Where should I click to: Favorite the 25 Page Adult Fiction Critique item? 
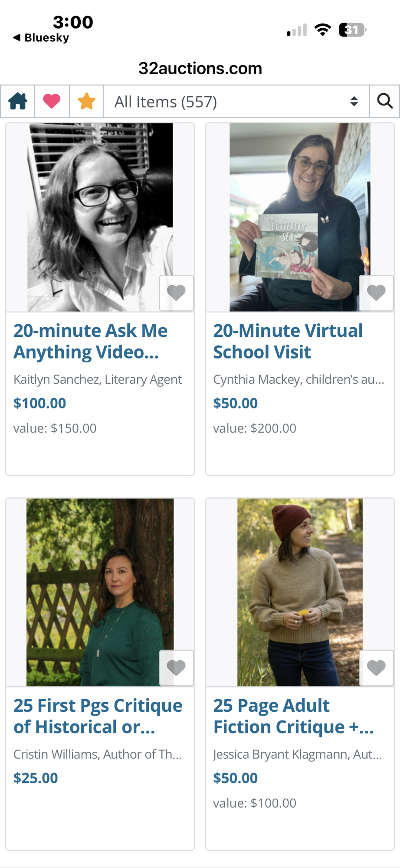(x=376, y=668)
